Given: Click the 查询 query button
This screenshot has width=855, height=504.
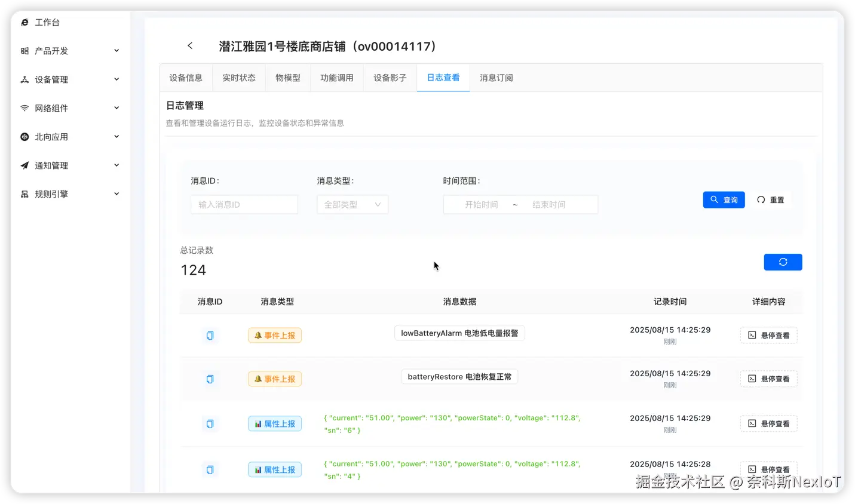Looking at the screenshot, I should pos(724,199).
